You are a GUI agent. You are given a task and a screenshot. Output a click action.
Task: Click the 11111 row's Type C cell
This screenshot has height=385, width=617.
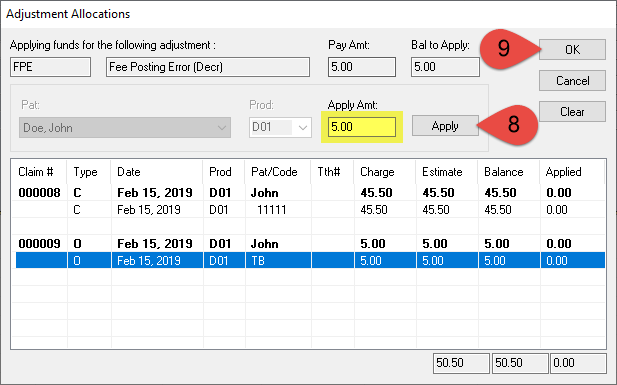point(77,210)
